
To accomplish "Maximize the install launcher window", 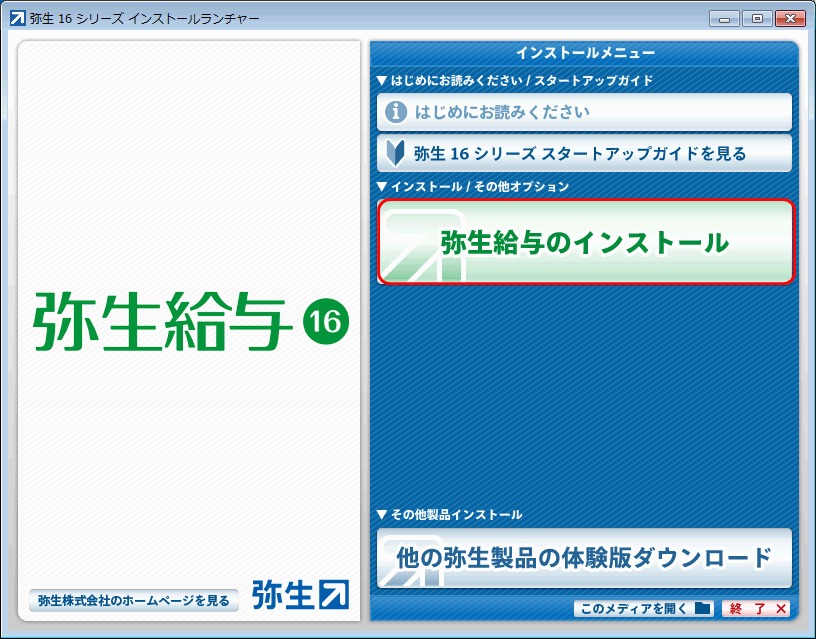I will click(757, 19).
